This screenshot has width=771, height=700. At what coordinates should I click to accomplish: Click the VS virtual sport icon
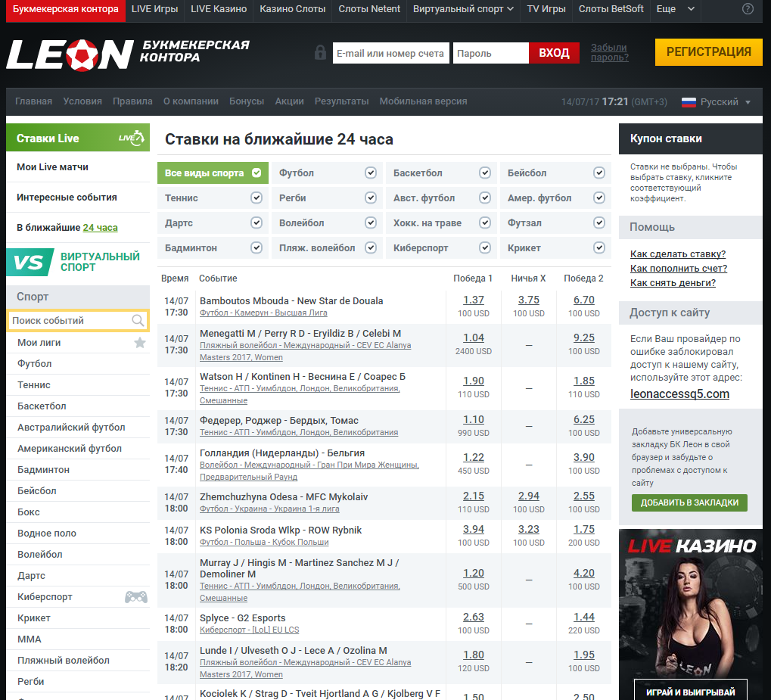(x=30, y=262)
